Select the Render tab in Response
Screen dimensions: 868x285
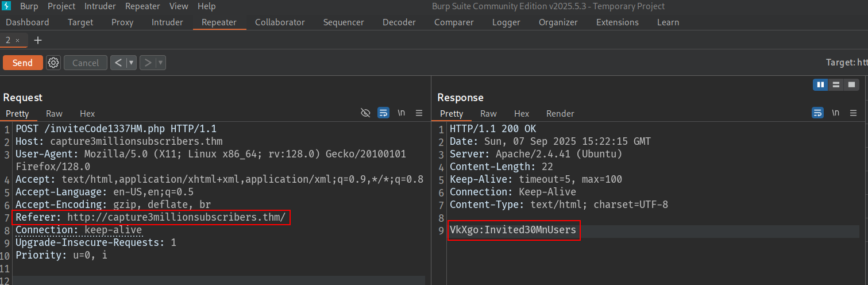[560, 114]
